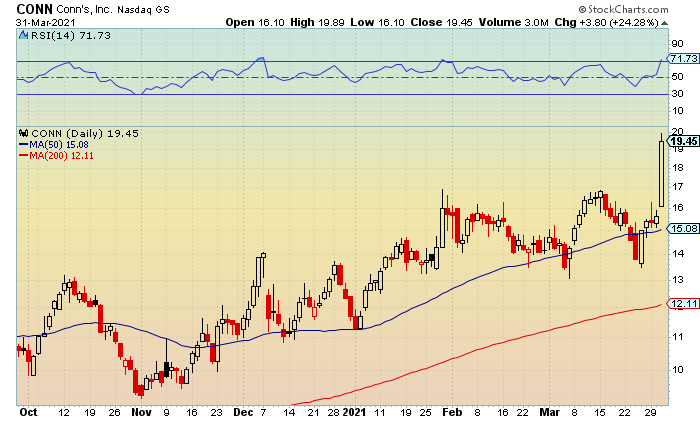Click the 71.73 RSI value tag

coord(683,58)
